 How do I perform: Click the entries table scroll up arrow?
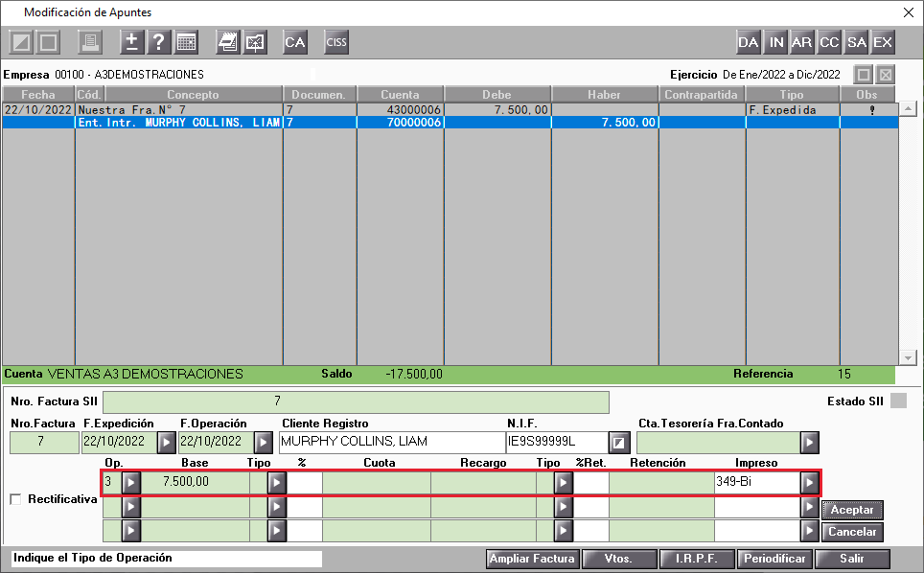[x=908, y=109]
